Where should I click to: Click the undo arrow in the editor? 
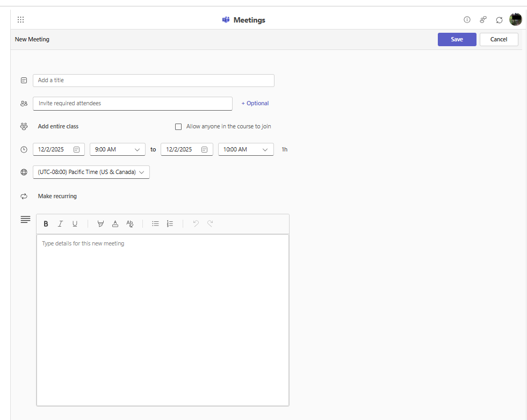pyautogui.click(x=196, y=223)
